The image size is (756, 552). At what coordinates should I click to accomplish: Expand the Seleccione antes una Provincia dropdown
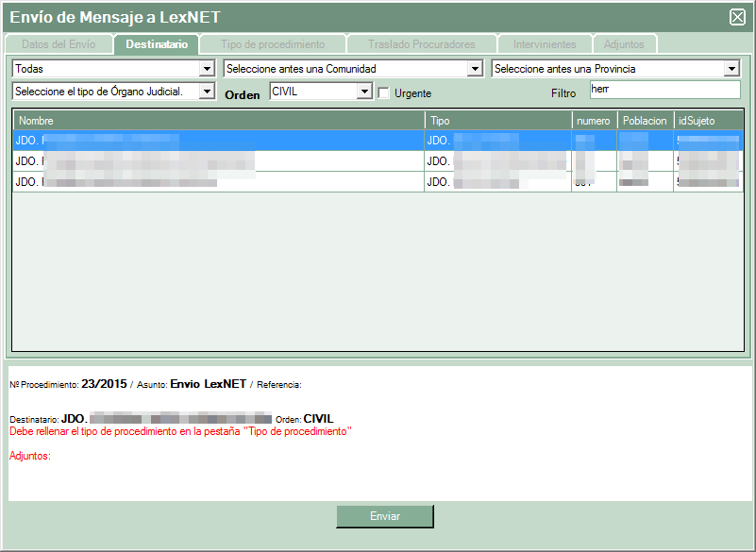point(731,69)
